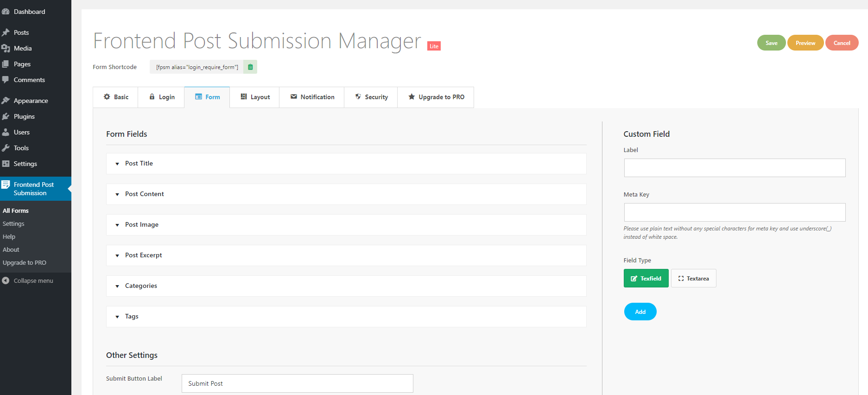Go to the Layout tab
This screenshot has height=395, width=868.
(254, 97)
